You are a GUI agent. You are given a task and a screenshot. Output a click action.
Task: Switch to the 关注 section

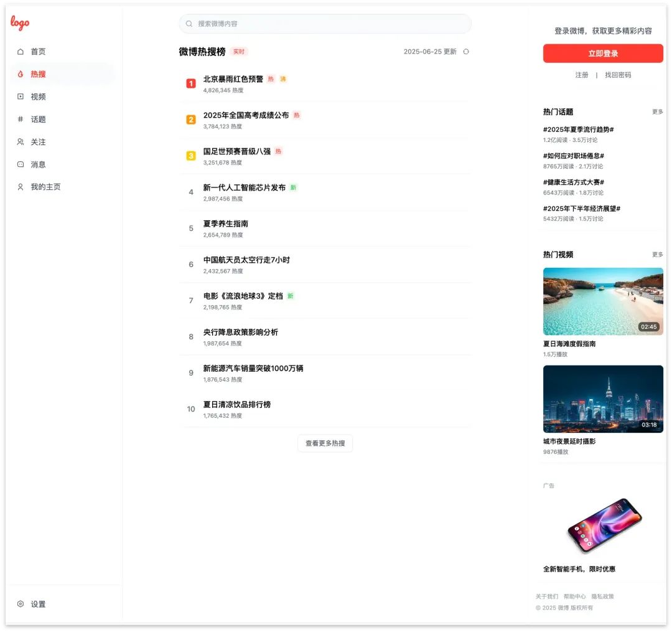pyautogui.click(x=38, y=141)
